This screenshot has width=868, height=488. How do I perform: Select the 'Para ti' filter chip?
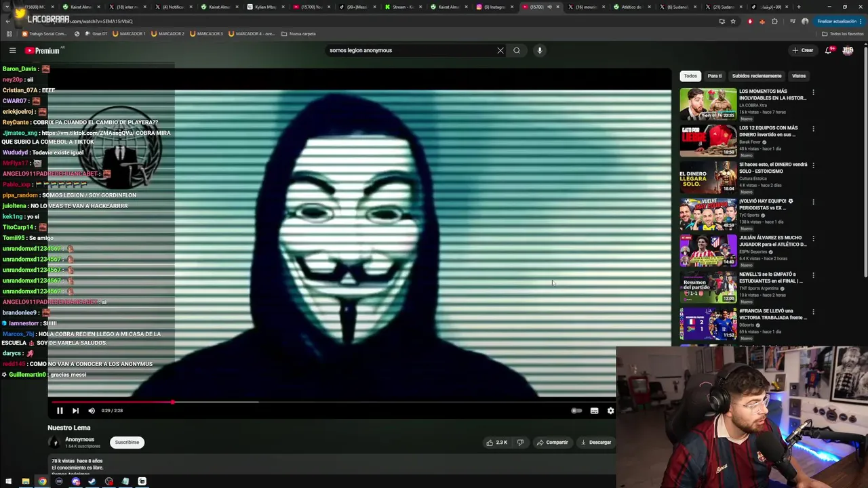(715, 76)
